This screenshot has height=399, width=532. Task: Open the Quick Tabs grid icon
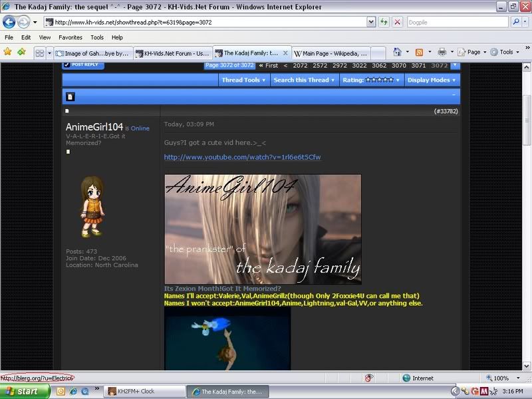click(x=40, y=53)
